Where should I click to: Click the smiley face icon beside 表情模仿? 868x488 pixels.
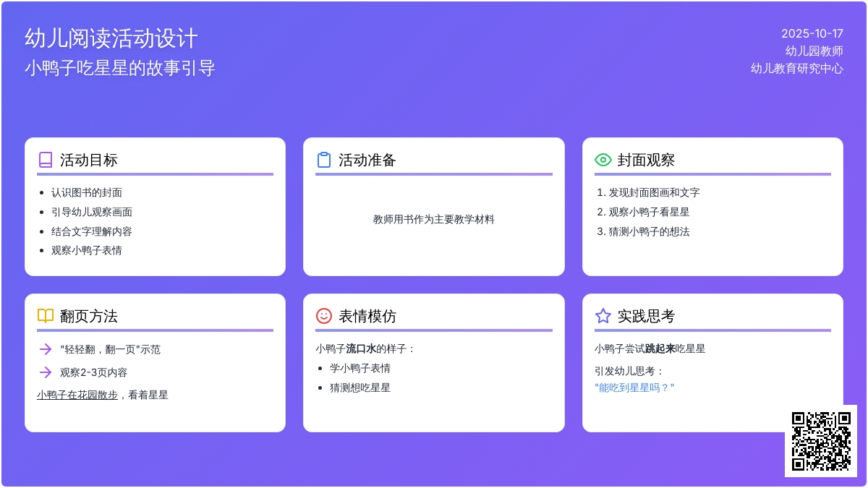(x=324, y=316)
